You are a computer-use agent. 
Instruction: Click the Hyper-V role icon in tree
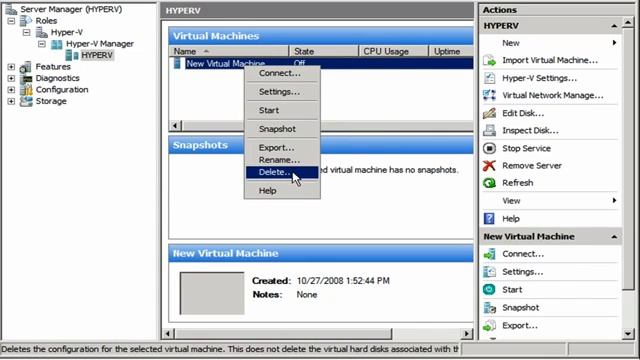click(x=41, y=32)
